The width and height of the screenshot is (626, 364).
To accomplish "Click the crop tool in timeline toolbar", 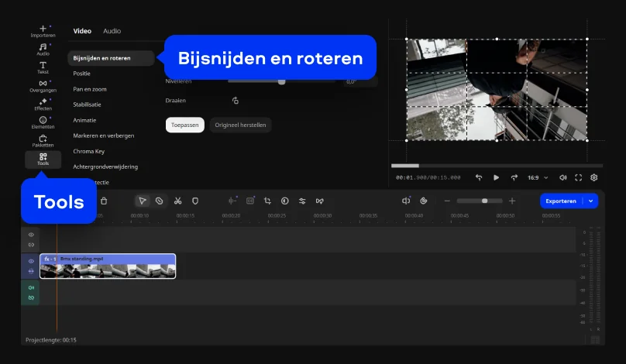I will [267, 201].
